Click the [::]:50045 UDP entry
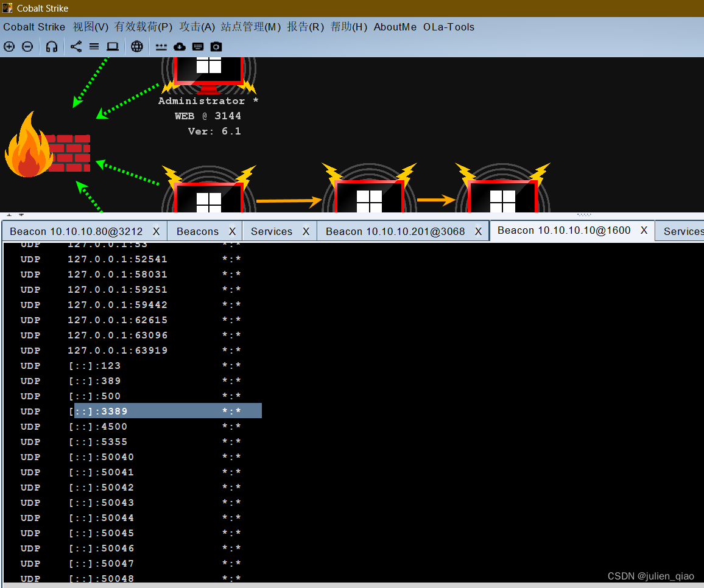This screenshot has width=704, height=588. click(131, 533)
